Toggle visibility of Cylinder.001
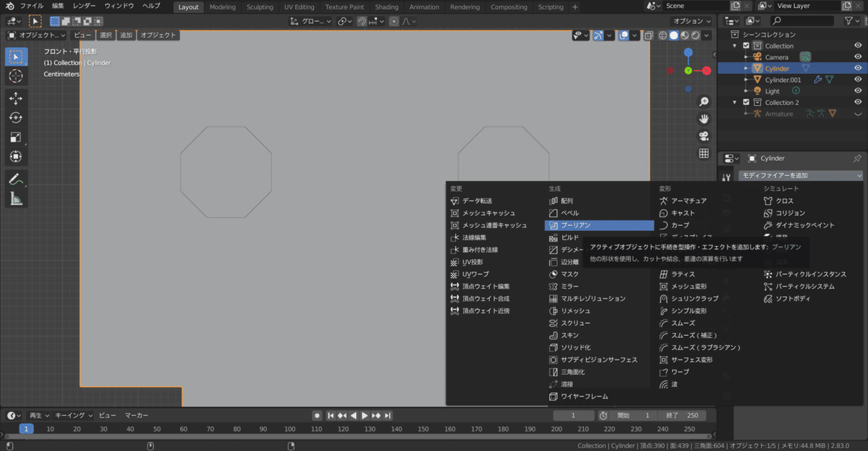This screenshot has width=868, height=451. coord(858,80)
